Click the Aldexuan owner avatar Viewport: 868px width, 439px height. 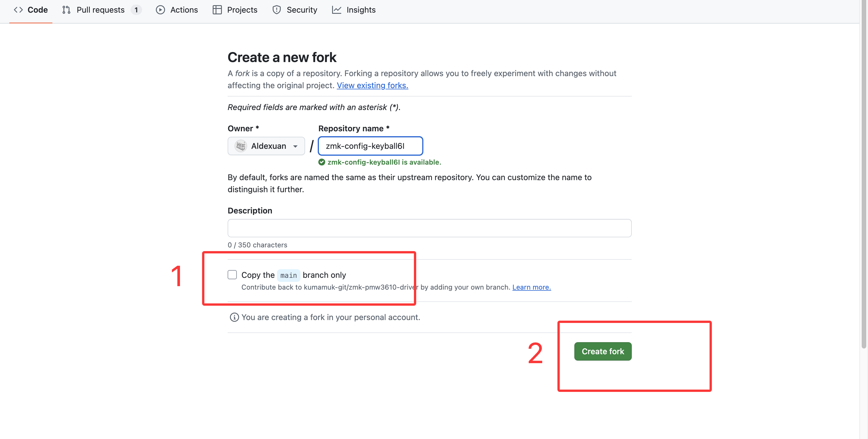click(241, 146)
